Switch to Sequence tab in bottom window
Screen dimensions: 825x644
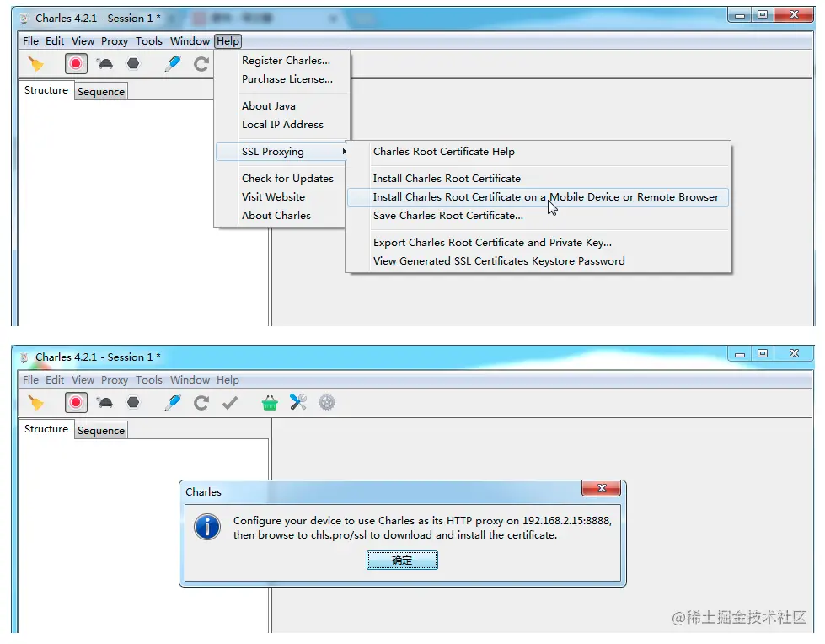point(101,431)
